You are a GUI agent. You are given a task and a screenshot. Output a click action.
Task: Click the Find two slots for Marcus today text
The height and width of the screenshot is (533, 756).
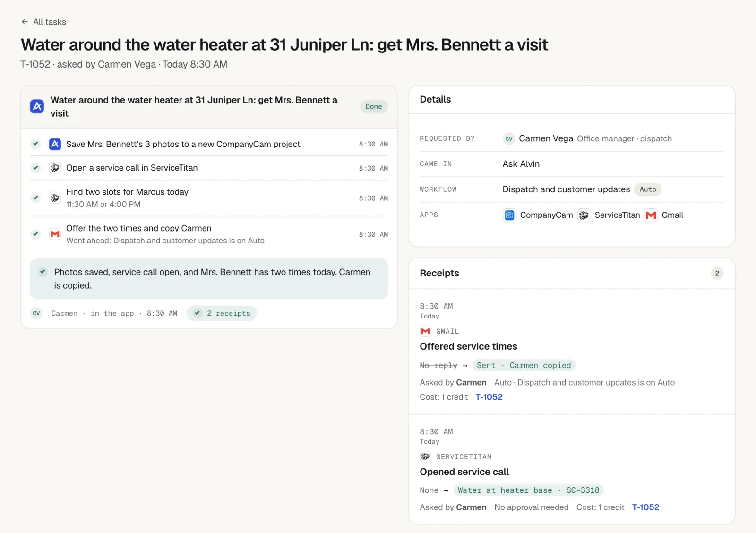pyautogui.click(x=127, y=192)
